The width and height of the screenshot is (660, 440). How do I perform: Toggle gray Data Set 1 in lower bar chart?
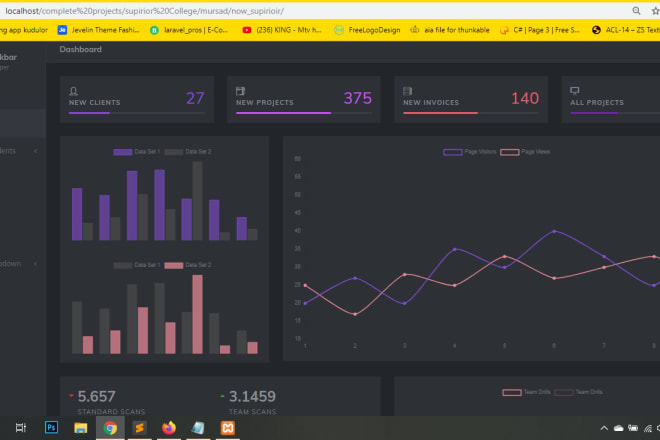[x=137, y=265]
